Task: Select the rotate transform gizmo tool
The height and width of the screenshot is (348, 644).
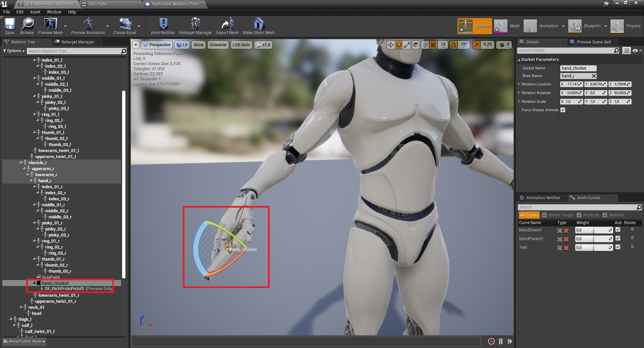Action: pos(399,45)
